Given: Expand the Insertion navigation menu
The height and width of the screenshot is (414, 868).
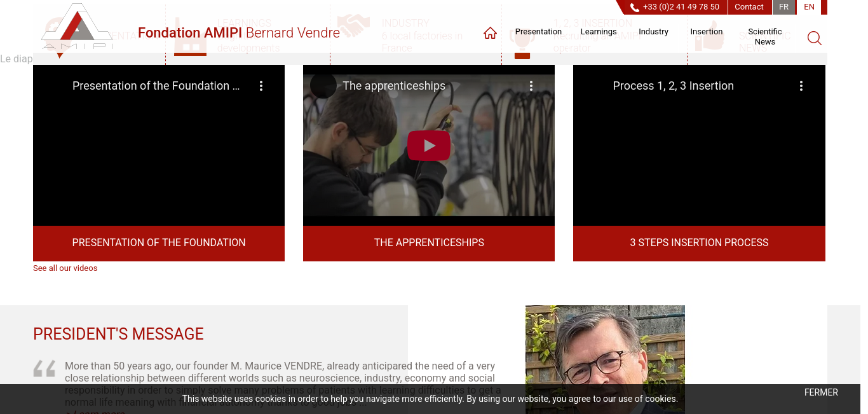Looking at the screenshot, I should [707, 32].
